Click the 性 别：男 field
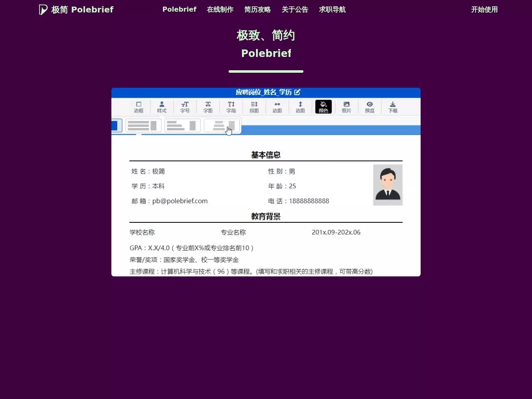Screen dimensions: 532x399 (281, 171)
